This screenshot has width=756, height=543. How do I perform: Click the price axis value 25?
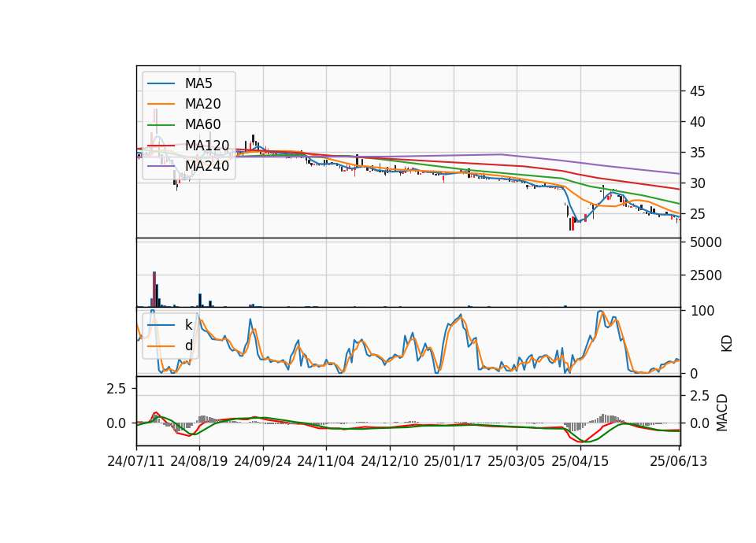tap(697, 214)
